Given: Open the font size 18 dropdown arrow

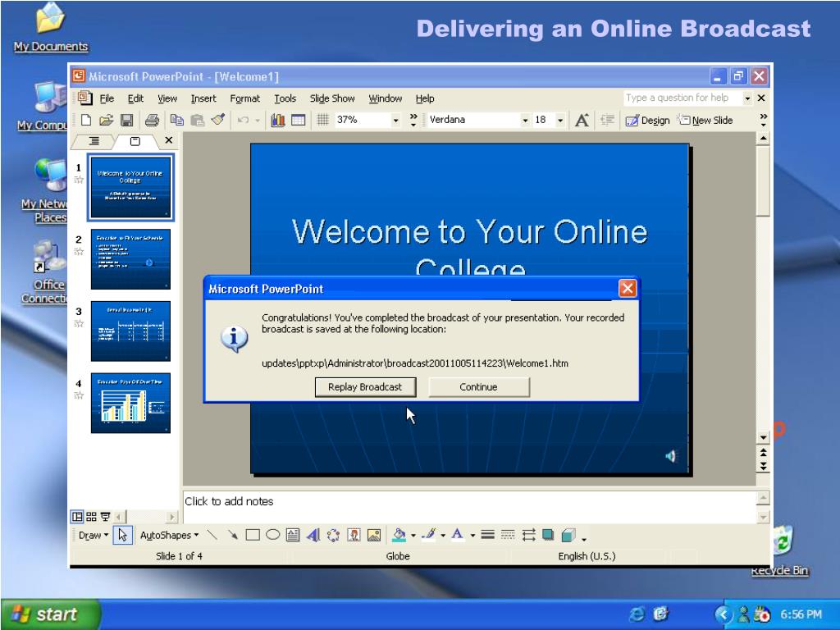Looking at the screenshot, I should tap(559, 121).
